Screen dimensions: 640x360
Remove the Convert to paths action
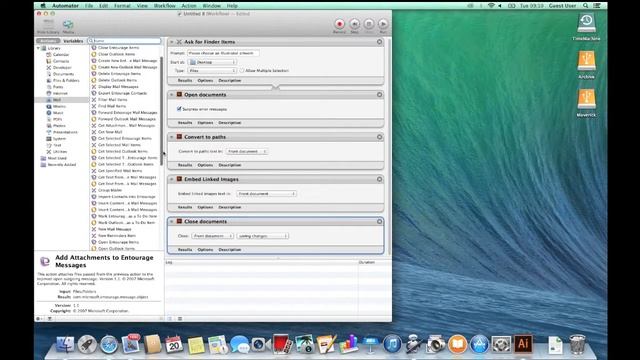(x=379, y=137)
